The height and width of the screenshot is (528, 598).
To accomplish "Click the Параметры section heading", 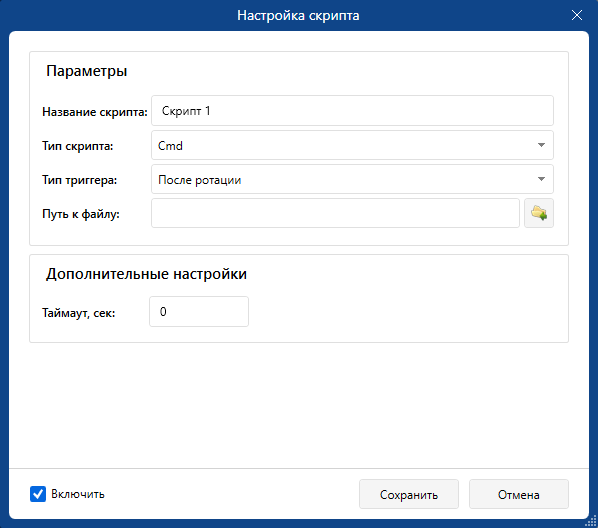I will click(87, 71).
